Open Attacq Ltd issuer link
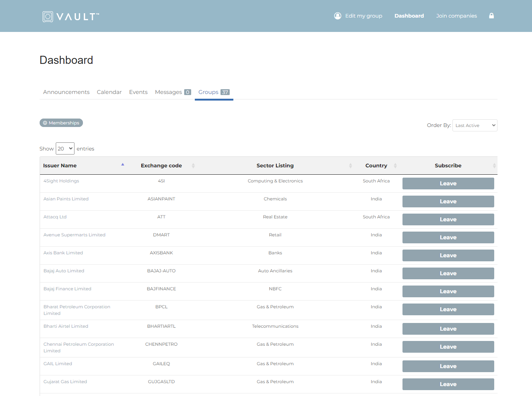Viewport: 532px width, 396px height. click(55, 217)
